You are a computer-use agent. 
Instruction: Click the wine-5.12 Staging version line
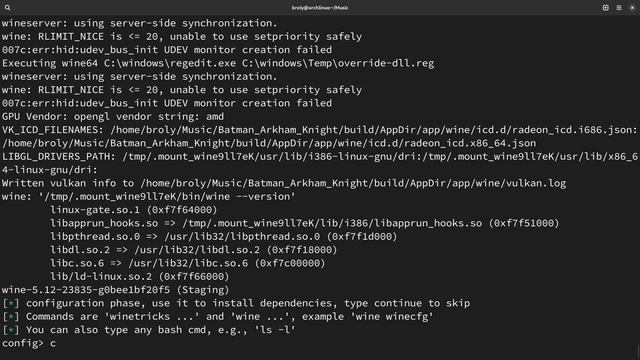[x=116, y=290]
